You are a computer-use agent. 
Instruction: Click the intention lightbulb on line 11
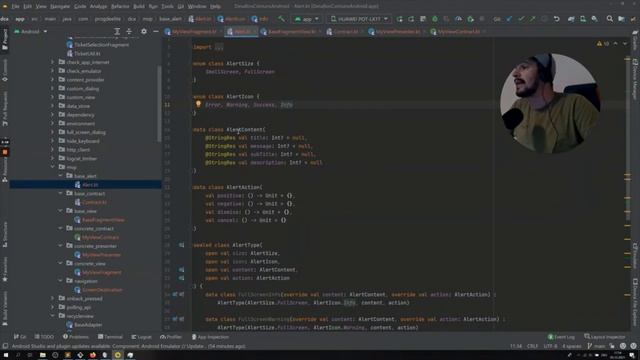[198, 104]
